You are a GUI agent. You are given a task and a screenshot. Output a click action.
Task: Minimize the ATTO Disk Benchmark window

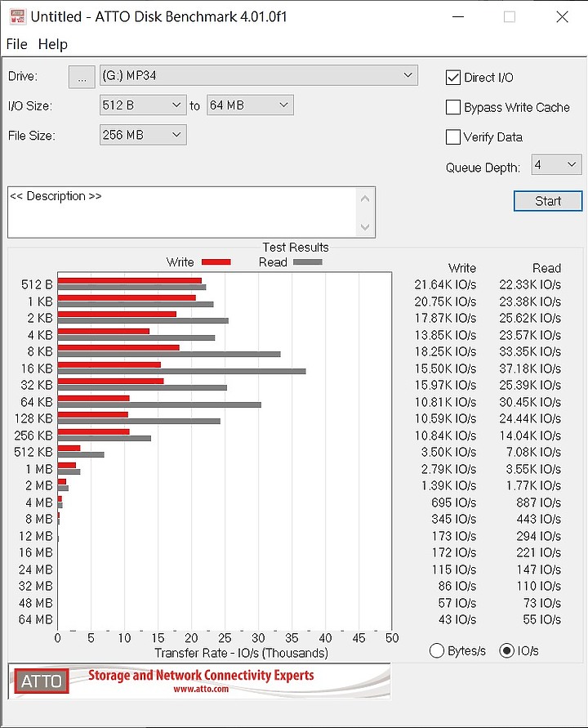click(x=458, y=16)
